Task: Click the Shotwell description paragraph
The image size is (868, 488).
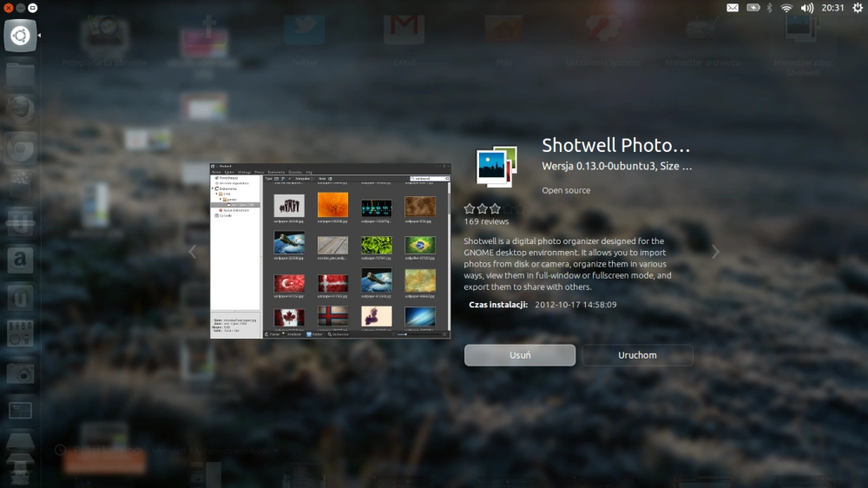Action: coord(568,264)
